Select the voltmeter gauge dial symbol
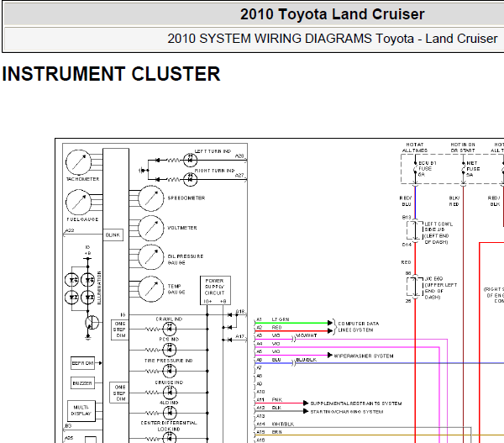The width and height of the screenshot is (504, 443). 151,228
